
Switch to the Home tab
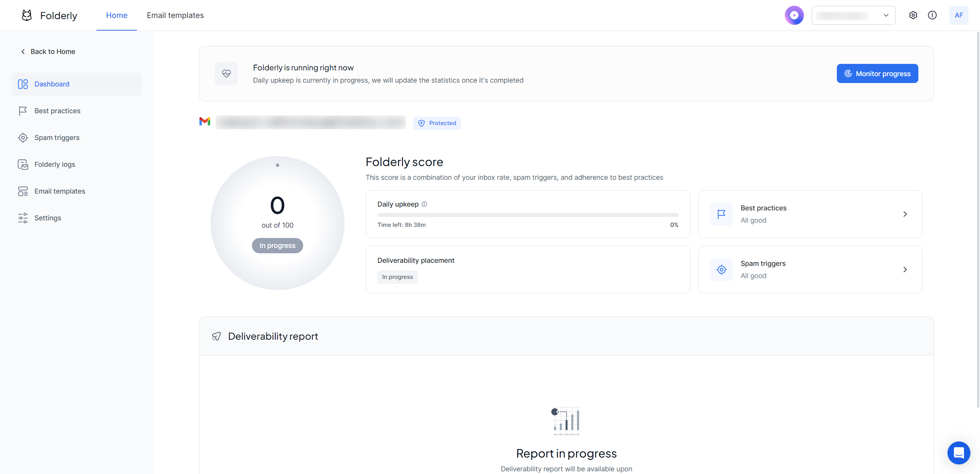[x=116, y=15]
